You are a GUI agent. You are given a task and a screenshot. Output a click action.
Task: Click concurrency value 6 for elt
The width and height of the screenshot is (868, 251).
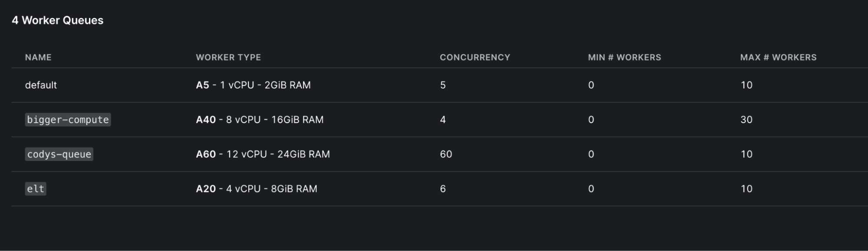(x=443, y=189)
